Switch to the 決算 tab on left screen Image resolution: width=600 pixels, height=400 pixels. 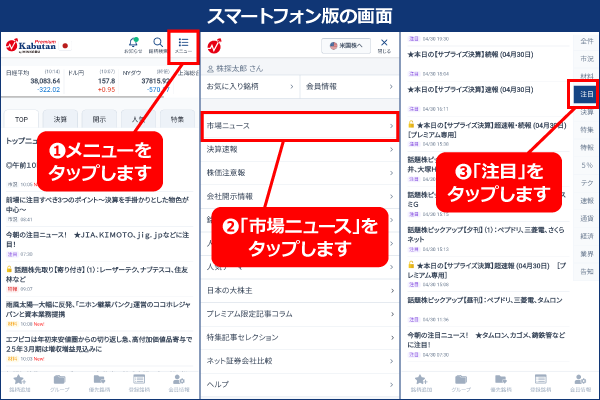[x=60, y=119]
